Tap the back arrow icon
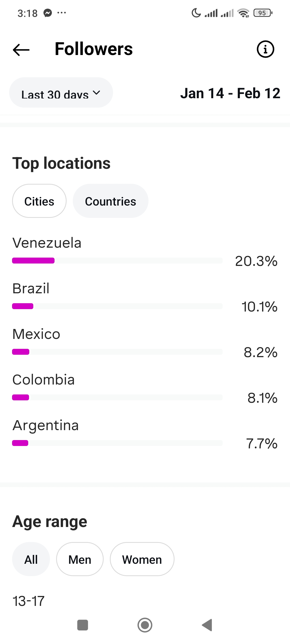290x644 pixels. (21, 50)
